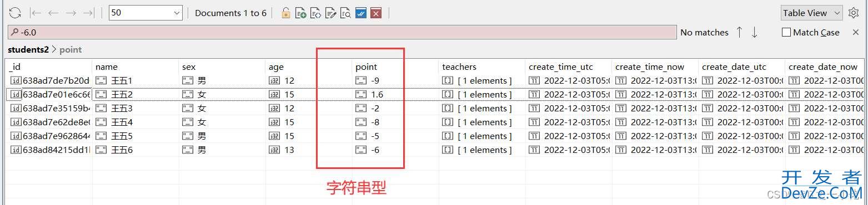
Task: Open the document search icon
Action: point(345,13)
